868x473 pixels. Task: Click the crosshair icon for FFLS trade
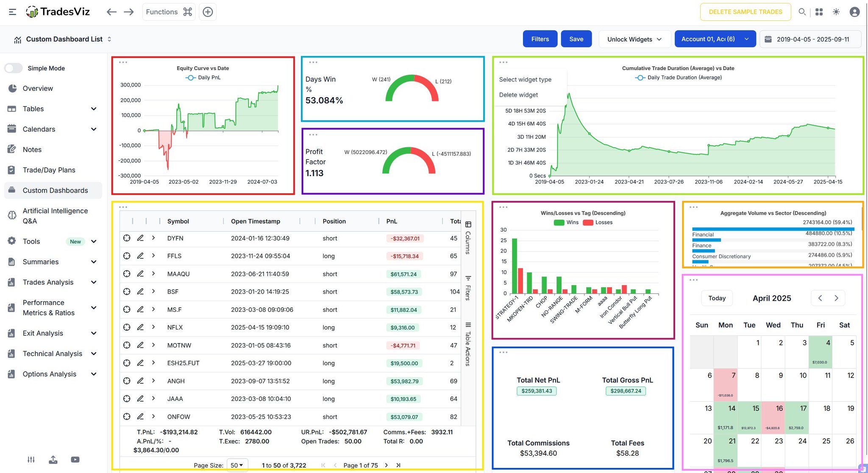[x=127, y=256]
